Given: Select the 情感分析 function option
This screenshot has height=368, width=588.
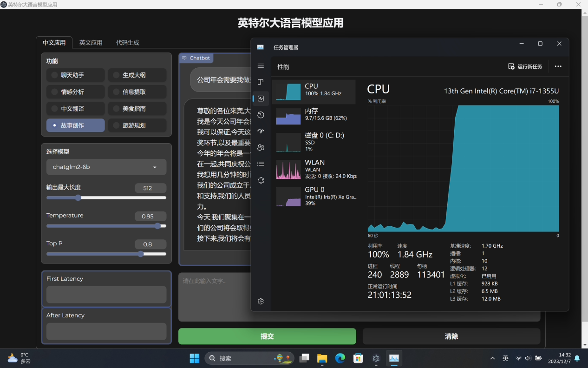Looking at the screenshot, I should [75, 92].
